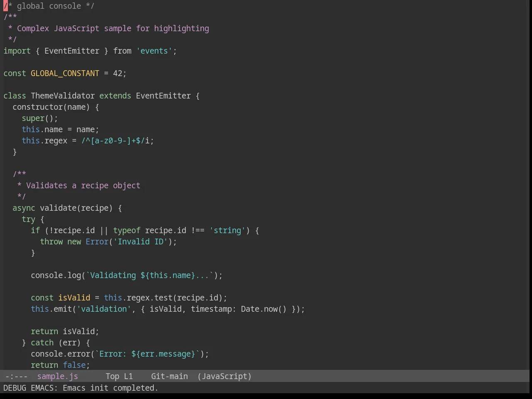This screenshot has width=532, height=399.
Task: Click the 'extends' keyword
Action: [x=115, y=96]
